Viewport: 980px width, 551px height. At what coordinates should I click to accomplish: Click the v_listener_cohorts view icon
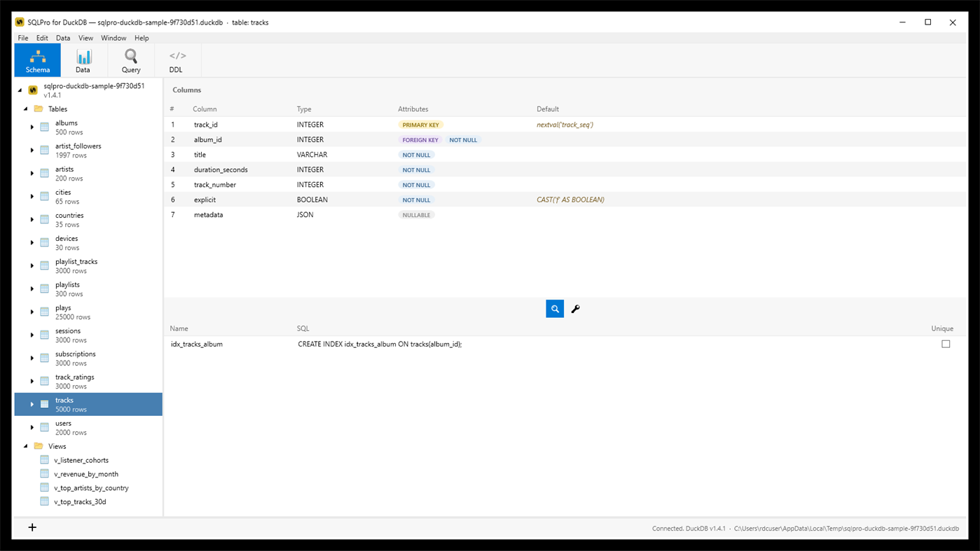[45, 460]
